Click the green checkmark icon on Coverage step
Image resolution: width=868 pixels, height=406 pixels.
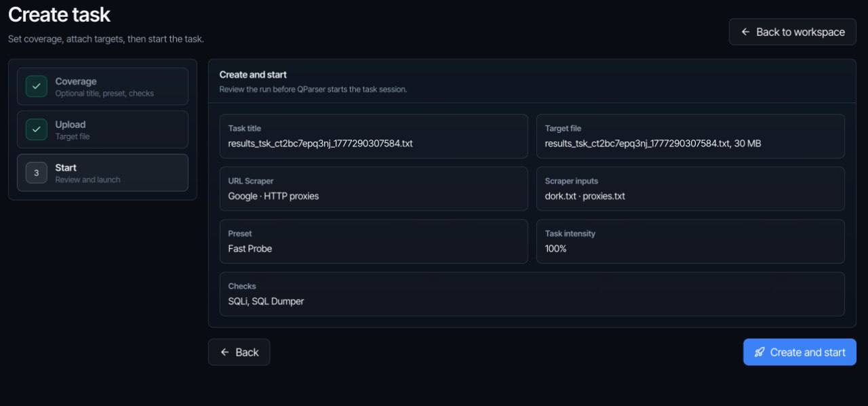point(36,87)
